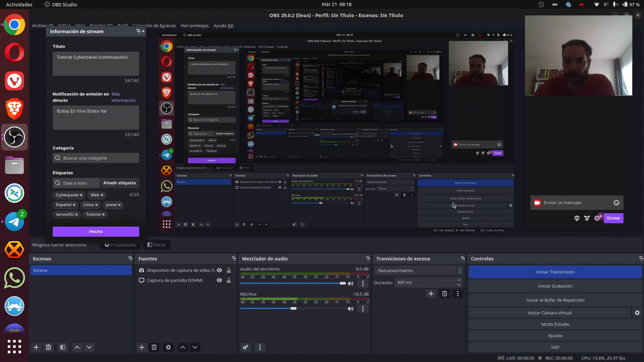
Task: Delete selected source with trash icon
Action: tap(154, 347)
